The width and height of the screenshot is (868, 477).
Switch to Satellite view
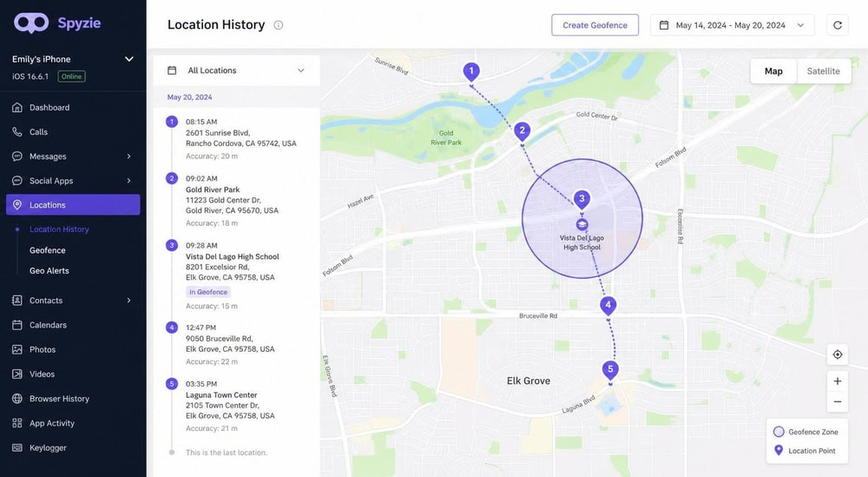(823, 71)
